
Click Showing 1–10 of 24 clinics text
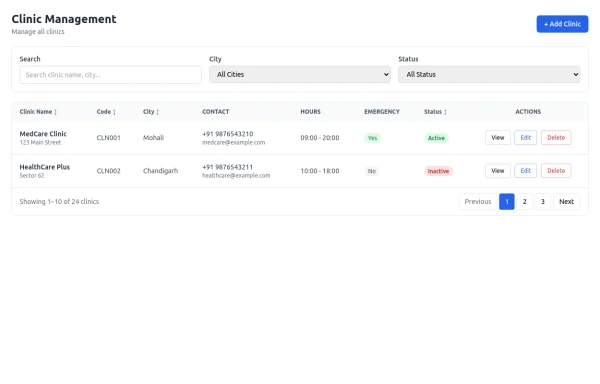(59, 202)
